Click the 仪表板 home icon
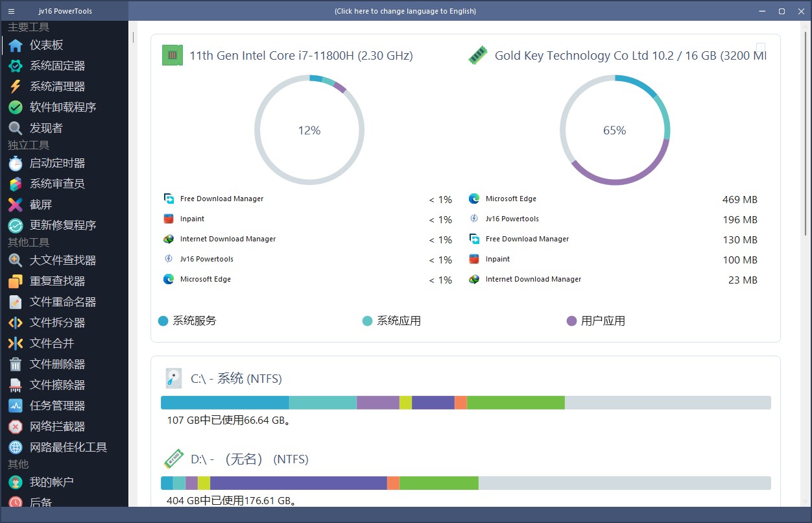812x523 pixels. pyautogui.click(x=16, y=45)
